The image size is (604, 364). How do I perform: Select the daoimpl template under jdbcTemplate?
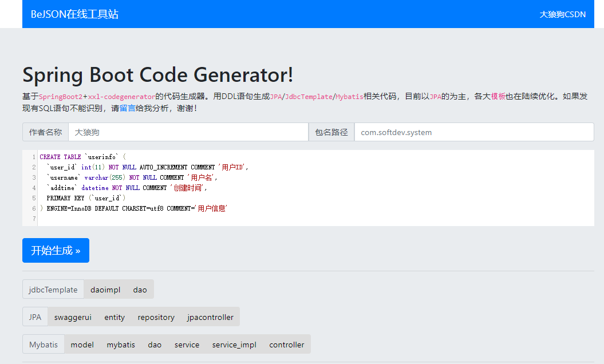click(x=105, y=290)
